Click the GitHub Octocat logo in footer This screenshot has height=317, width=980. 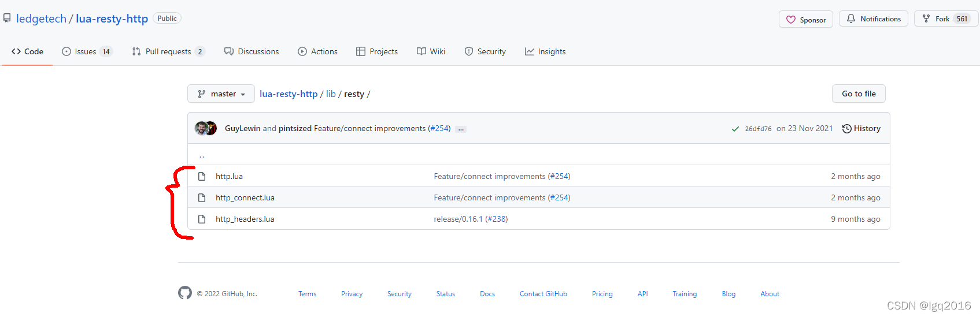pos(185,293)
